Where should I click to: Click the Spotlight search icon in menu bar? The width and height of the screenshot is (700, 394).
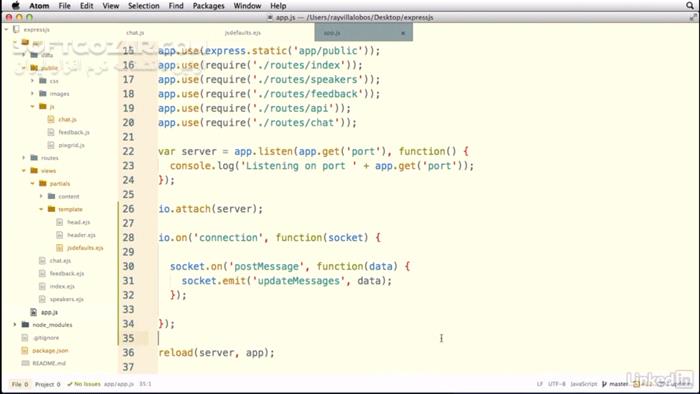tap(690, 5)
